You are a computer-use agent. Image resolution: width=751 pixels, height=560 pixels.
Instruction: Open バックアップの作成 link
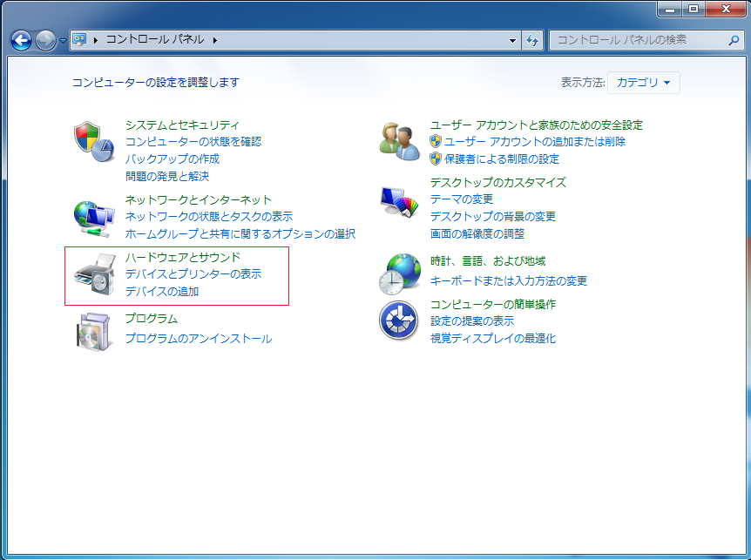[173, 159]
